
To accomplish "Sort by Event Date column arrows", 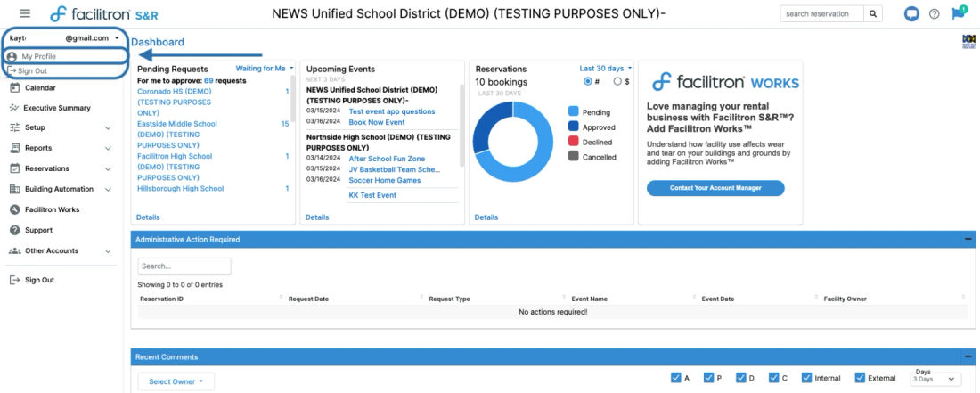I will click(816, 298).
